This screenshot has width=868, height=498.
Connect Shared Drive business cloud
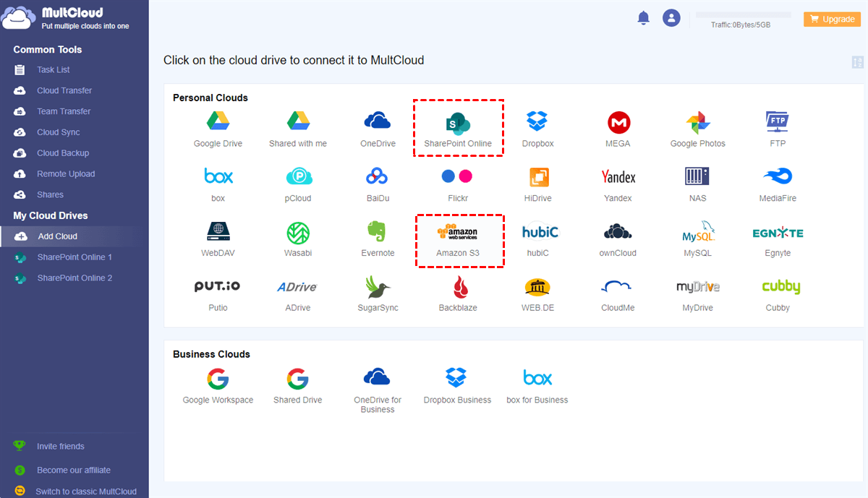298,386
